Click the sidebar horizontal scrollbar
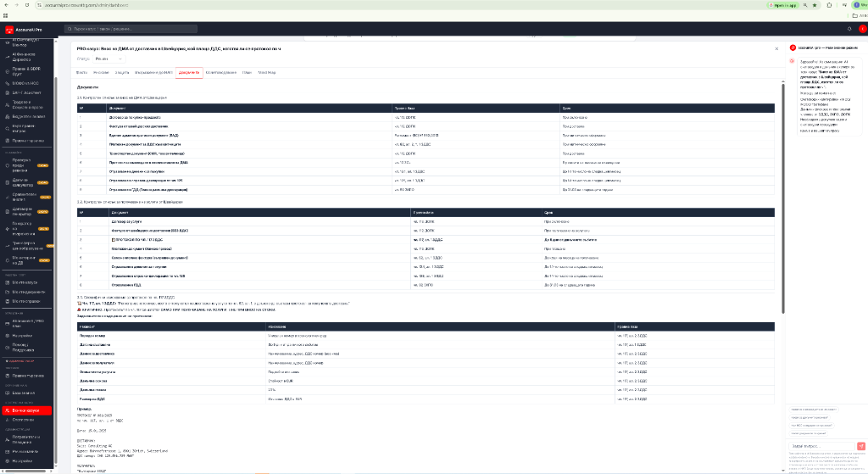The width and height of the screenshot is (868, 474). coord(25,471)
